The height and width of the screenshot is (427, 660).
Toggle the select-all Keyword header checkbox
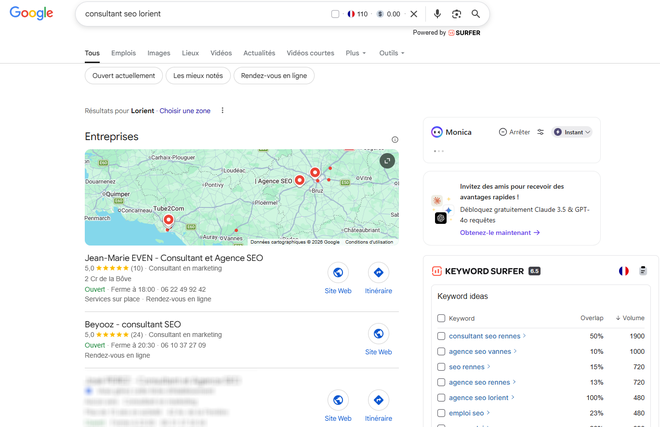(x=441, y=319)
